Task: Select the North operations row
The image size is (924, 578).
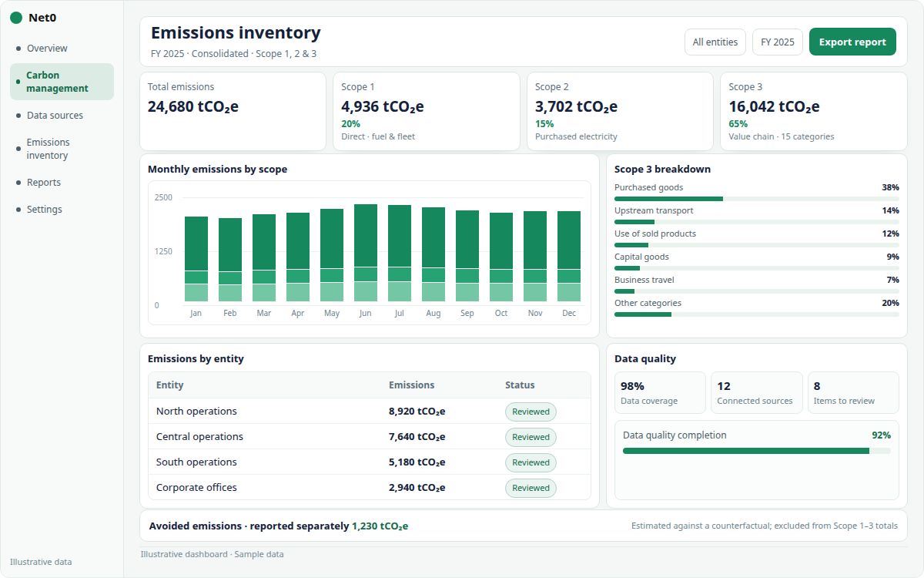Action: click(x=370, y=411)
